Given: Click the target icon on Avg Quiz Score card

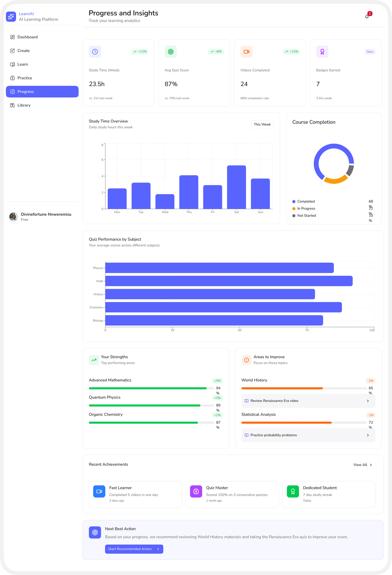Looking at the screenshot, I should (171, 52).
